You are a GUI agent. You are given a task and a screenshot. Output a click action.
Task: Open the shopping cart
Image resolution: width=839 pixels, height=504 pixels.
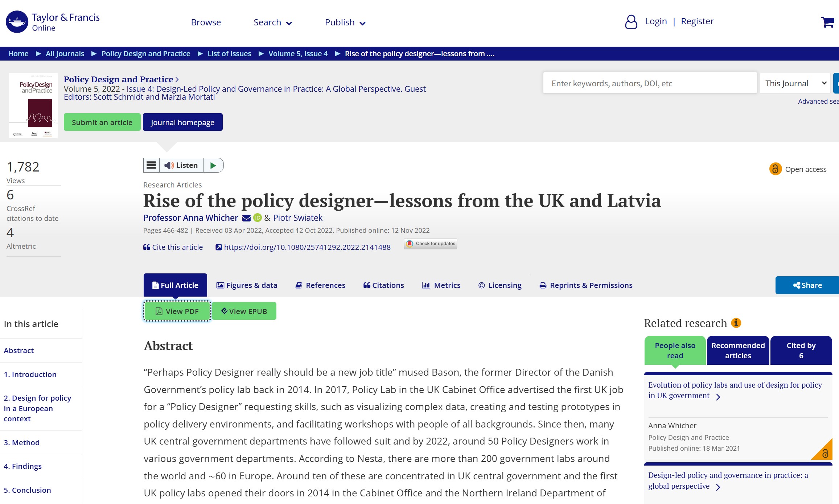click(827, 22)
